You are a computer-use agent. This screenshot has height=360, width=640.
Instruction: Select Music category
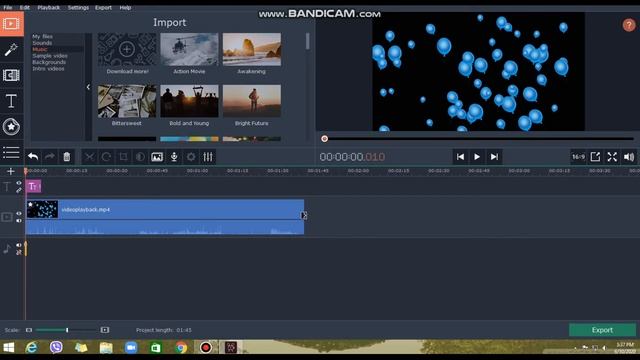point(40,49)
